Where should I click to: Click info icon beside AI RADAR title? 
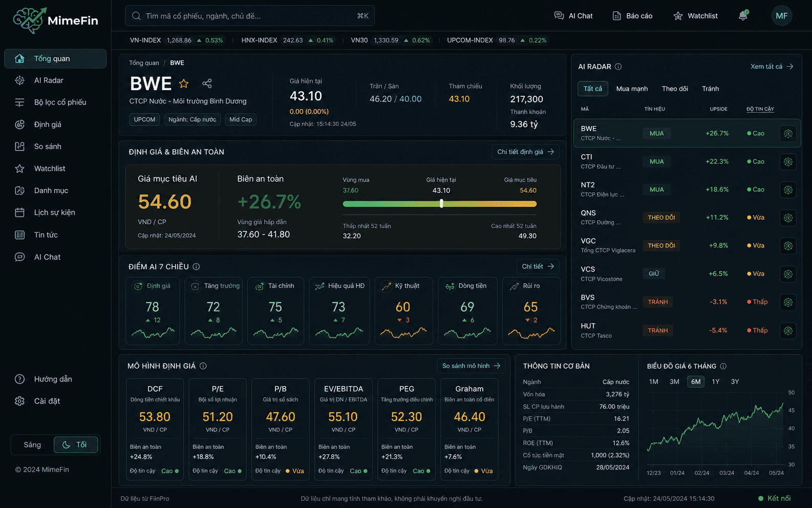618,67
